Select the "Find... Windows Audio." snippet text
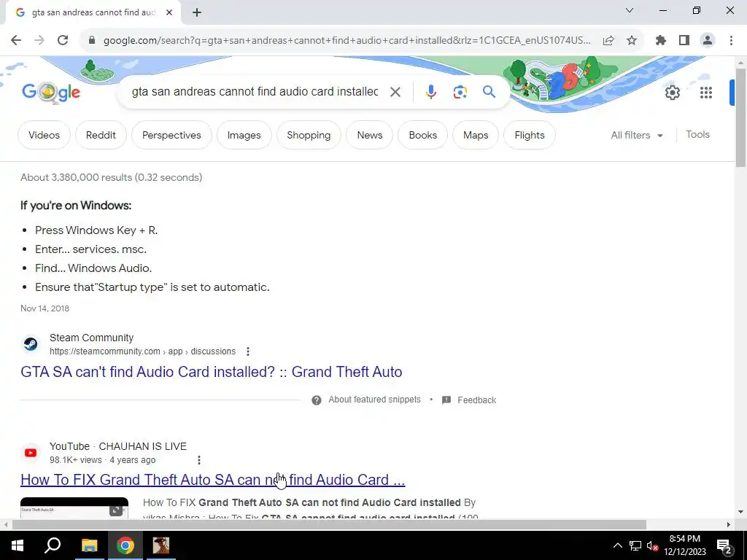The height and width of the screenshot is (560, 747). 93,268
